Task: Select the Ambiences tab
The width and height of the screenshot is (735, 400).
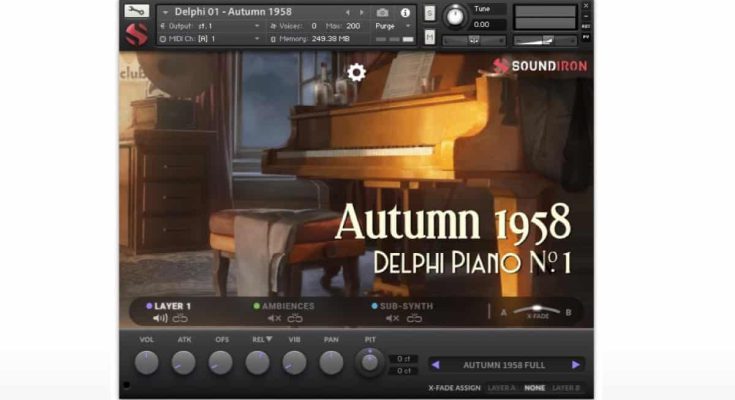Action: (288, 306)
